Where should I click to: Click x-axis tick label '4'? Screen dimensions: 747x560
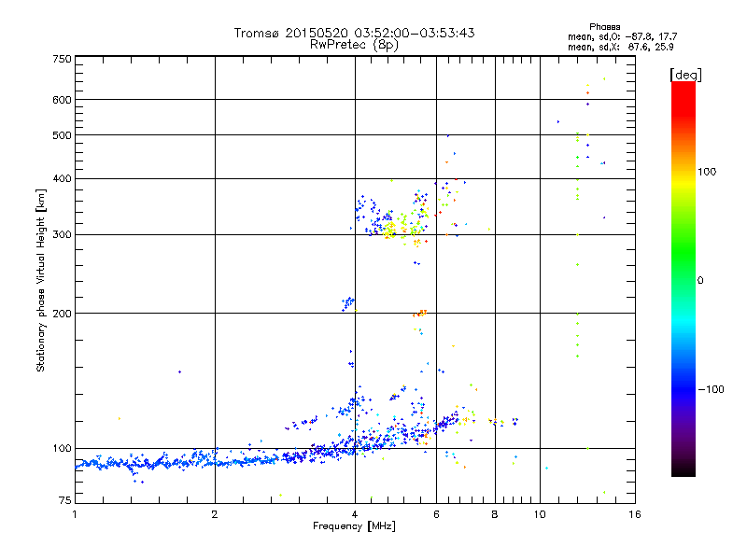point(355,514)
